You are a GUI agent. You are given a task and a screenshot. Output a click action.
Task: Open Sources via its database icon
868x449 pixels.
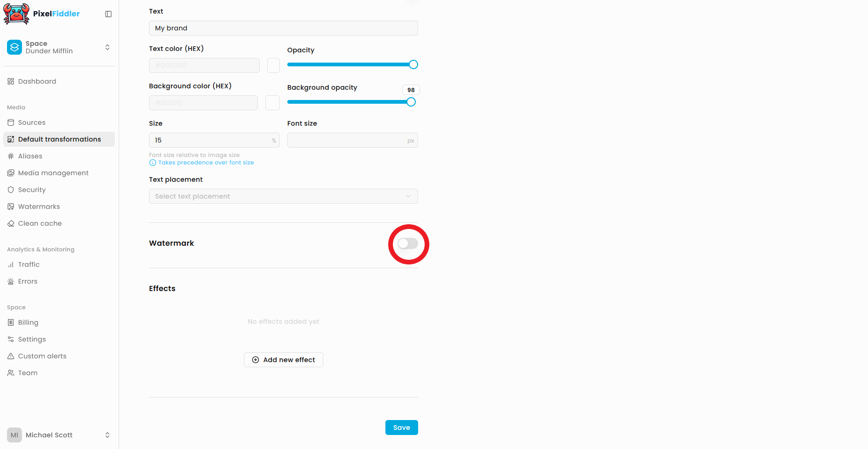(11, 122)
